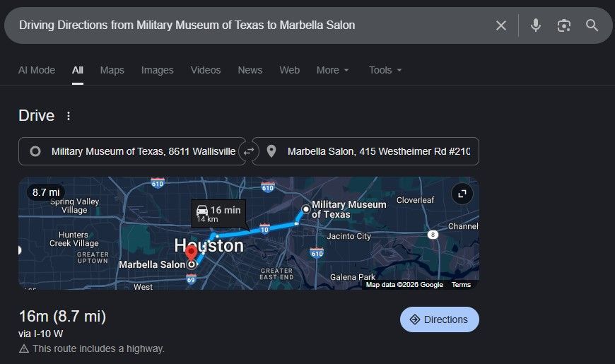Open search by image lens

563,25
